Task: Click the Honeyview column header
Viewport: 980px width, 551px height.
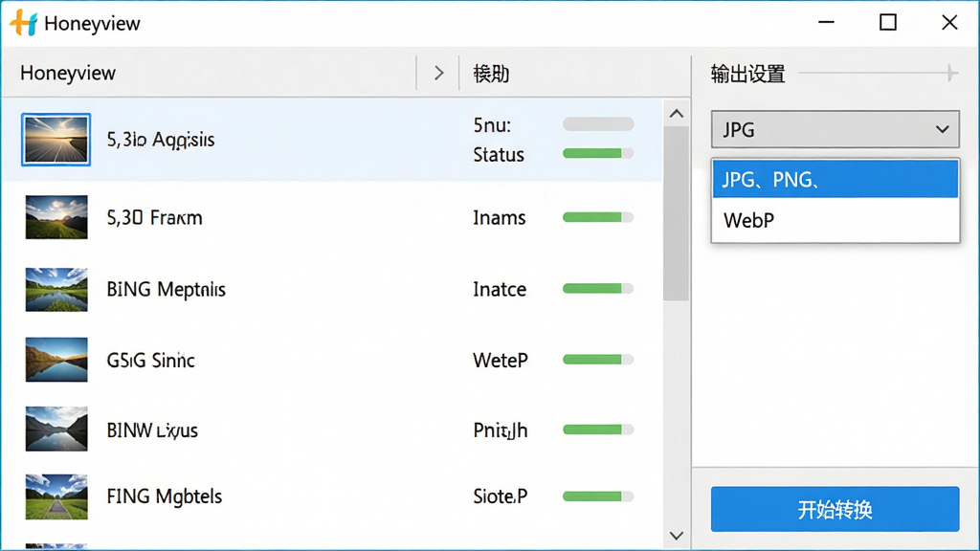Action: click(68, 73)
